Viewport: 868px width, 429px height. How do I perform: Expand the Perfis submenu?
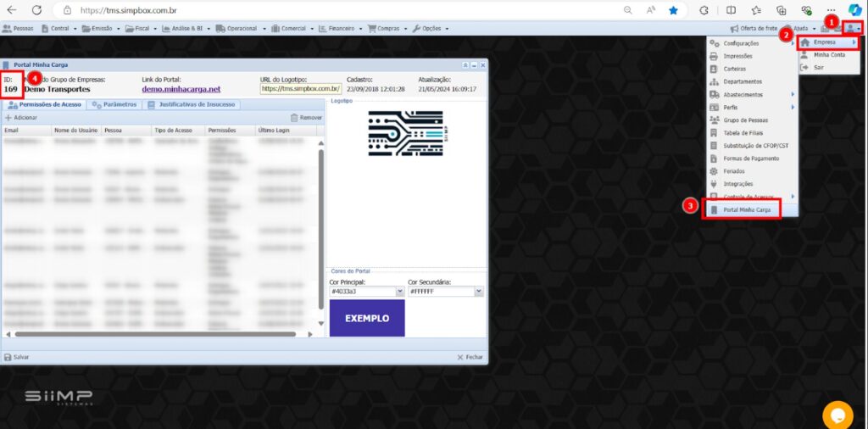tap(752, 108)
